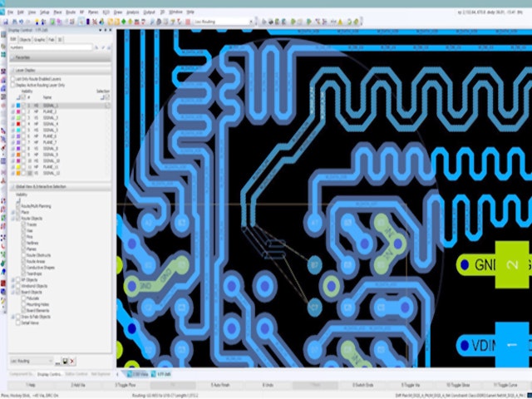Toggle visibility checkbox for SIGNAL_4 layer
Viewport: 532px width, 399px height.
point(23,124)
